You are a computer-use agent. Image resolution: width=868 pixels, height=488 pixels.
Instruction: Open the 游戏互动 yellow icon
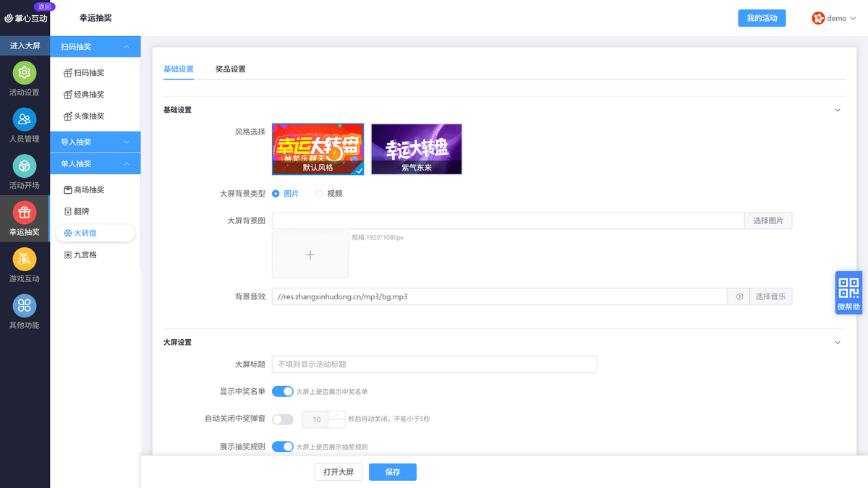click(25, 259)
